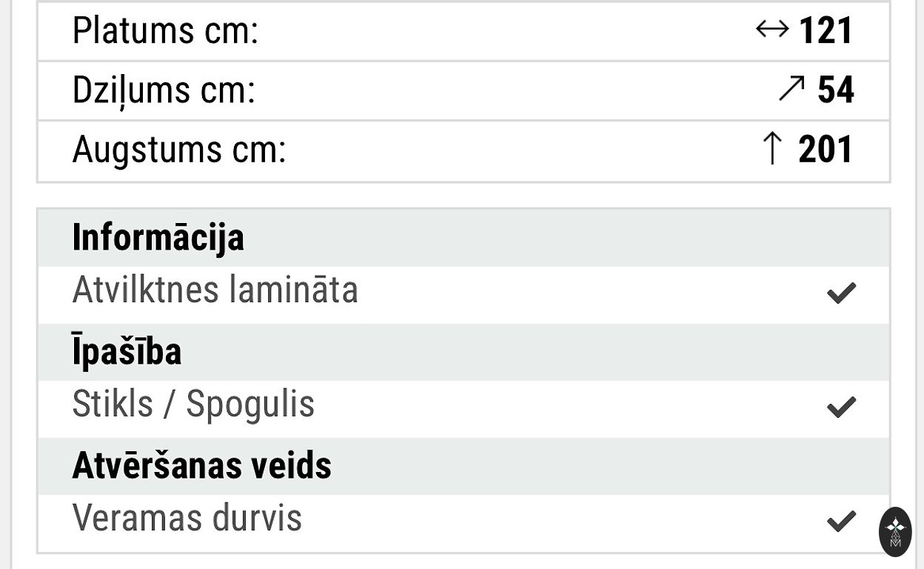Screen dimensions: 924x569
Task: Click the depth diagonal arrow icon
Action: tap(791, 90)
